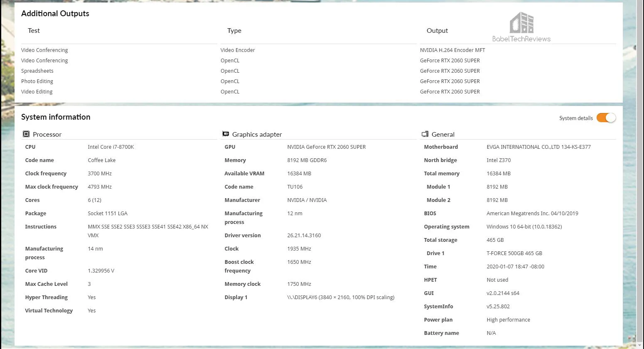The image size is (644, 349).
Task: Click the Additional Outputs heading
Action: pos(55,13)
